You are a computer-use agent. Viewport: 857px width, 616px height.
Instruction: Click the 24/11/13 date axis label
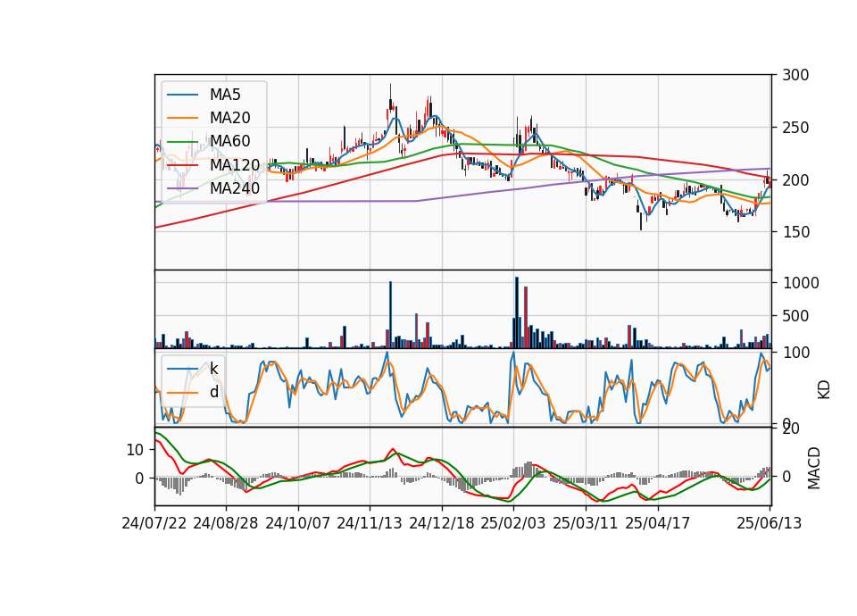[x=370, y=523]
